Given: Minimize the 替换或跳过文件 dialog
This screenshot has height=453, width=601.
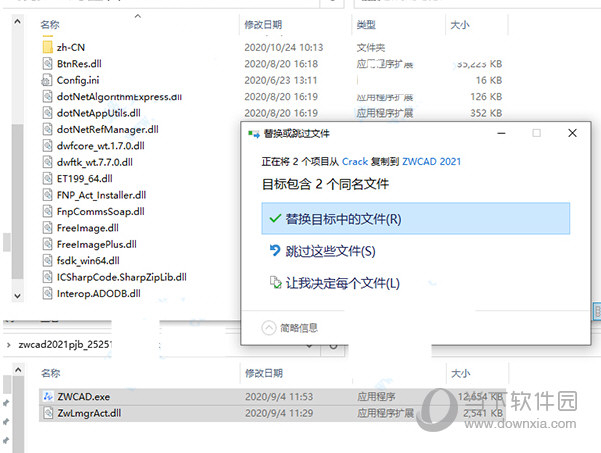Looking at the screenshot, I should pos(501,133).
